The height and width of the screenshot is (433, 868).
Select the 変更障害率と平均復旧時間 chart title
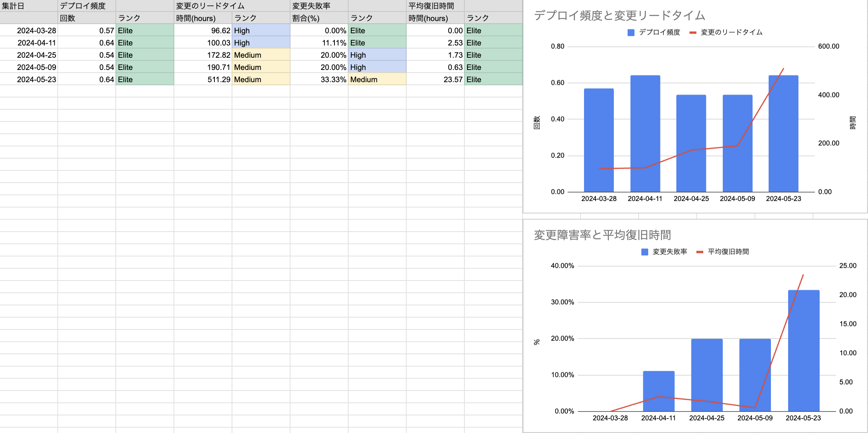tap(602, 235)
